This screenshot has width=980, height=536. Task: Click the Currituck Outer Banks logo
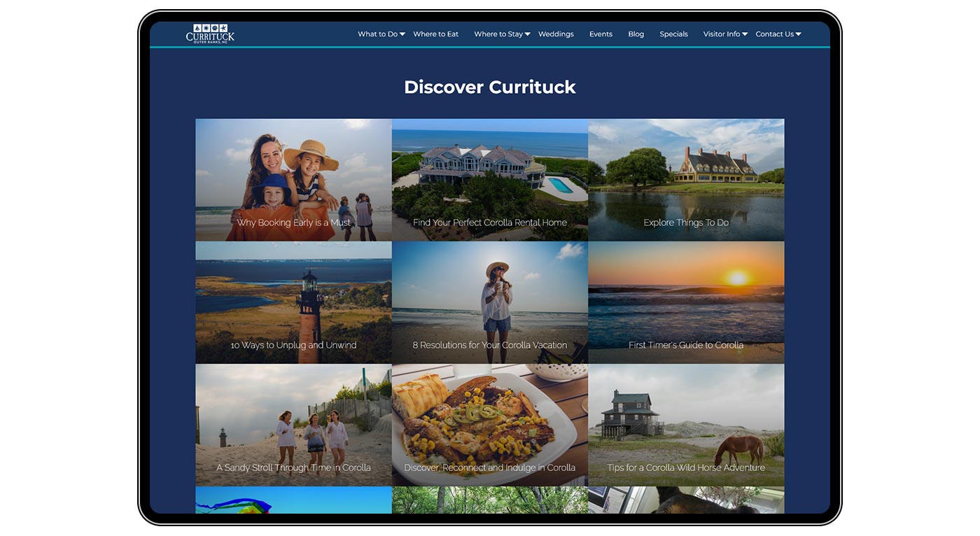[x=210, y=34]
